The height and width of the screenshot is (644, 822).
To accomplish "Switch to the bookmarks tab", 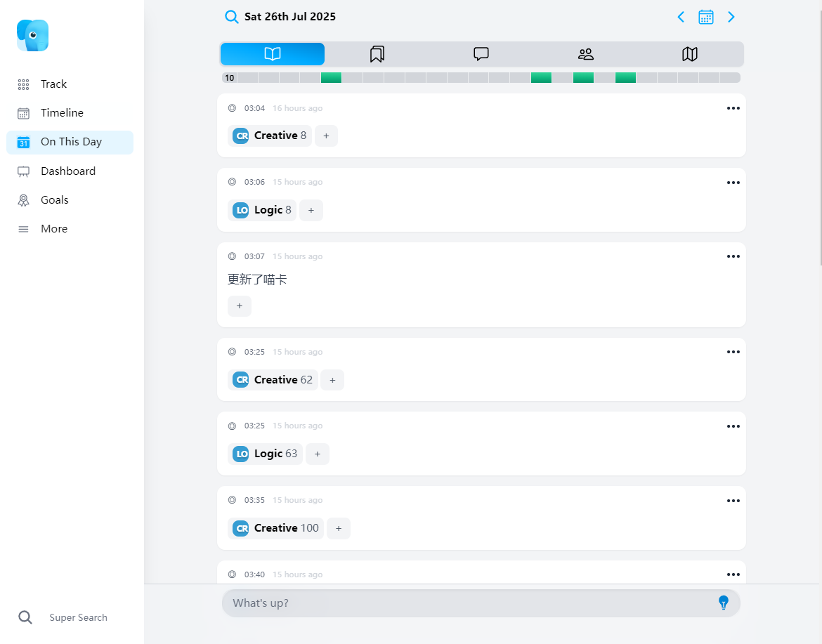I will tap(377, 54).
